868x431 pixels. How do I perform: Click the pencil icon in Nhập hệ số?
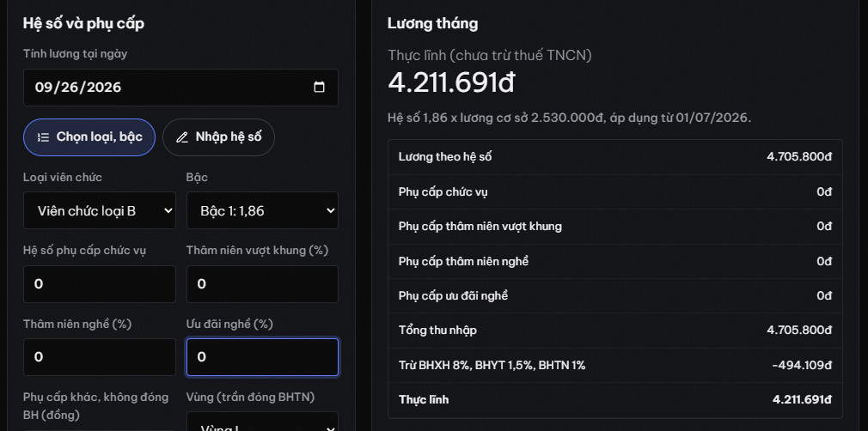182,137
